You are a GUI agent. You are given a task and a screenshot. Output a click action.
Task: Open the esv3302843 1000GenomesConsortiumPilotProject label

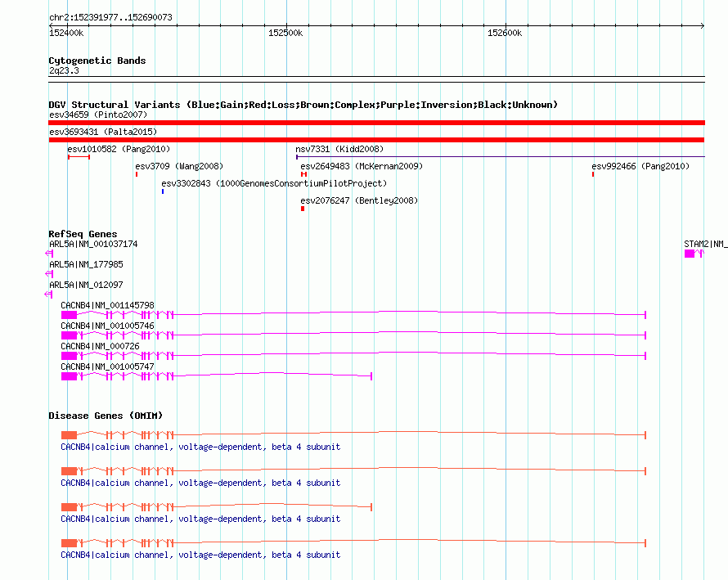tap(274, 183)
